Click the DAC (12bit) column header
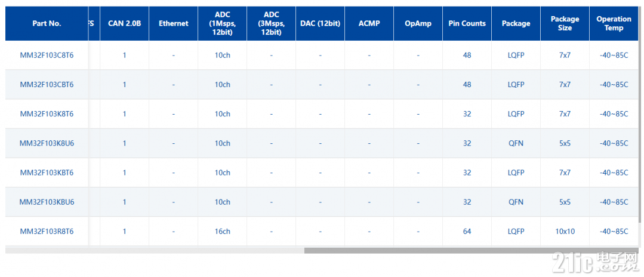644x277 pixels. [x=320, y=23]
